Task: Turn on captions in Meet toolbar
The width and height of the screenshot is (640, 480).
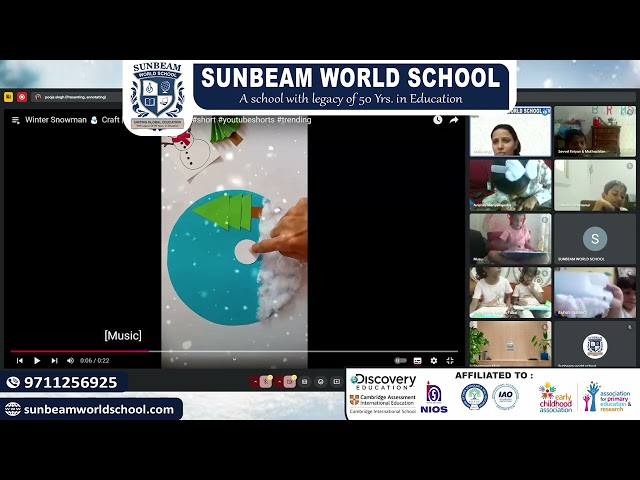Action: [304, 382]
